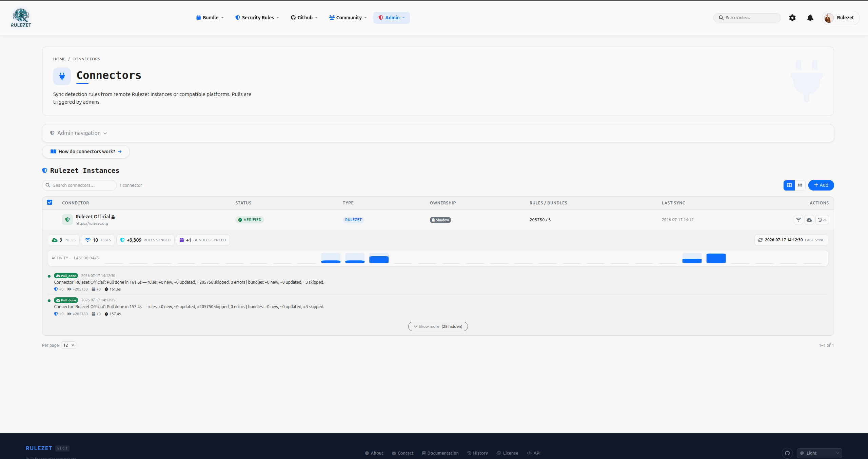Click the magnifier icon in Search connectors
Viewport: 868px width, 459px height.
point(48,185)
